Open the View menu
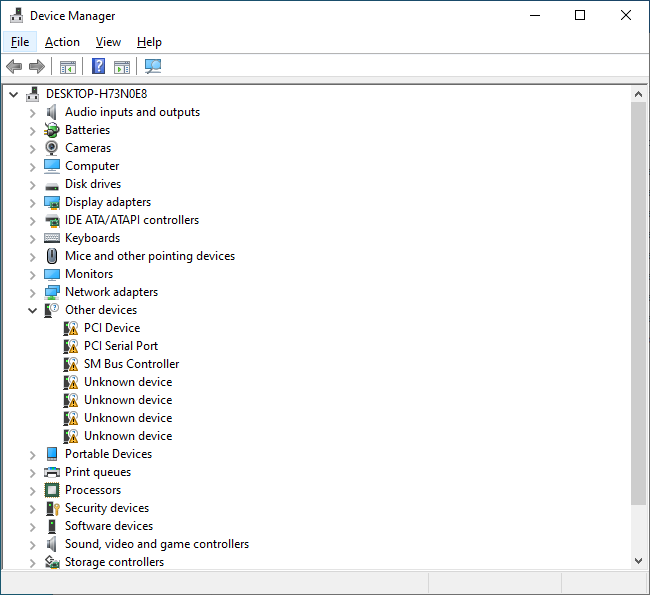The width and height of the screenshot is (650, 595). coord(108,42)
